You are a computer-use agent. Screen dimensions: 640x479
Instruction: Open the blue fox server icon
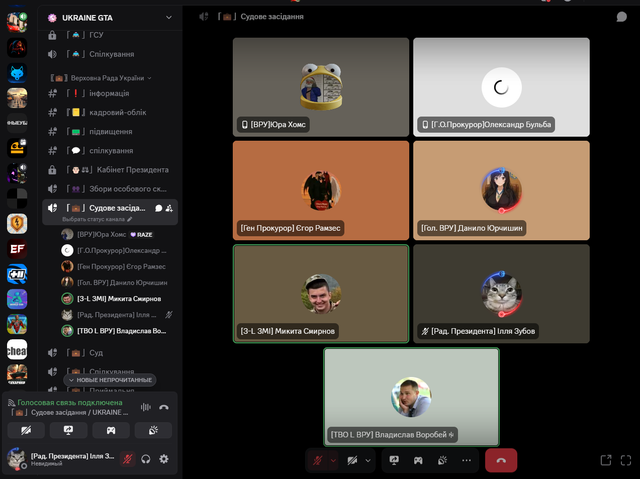[17, 73]
